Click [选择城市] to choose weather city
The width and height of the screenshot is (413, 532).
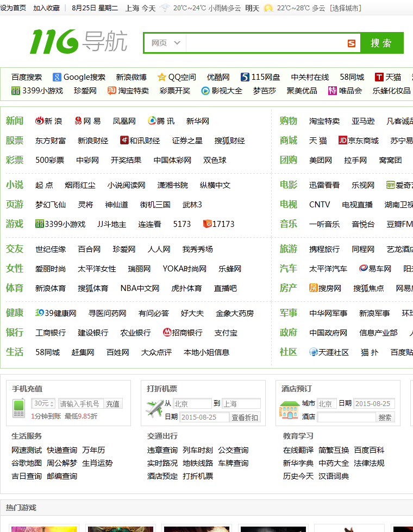[346, 8]
